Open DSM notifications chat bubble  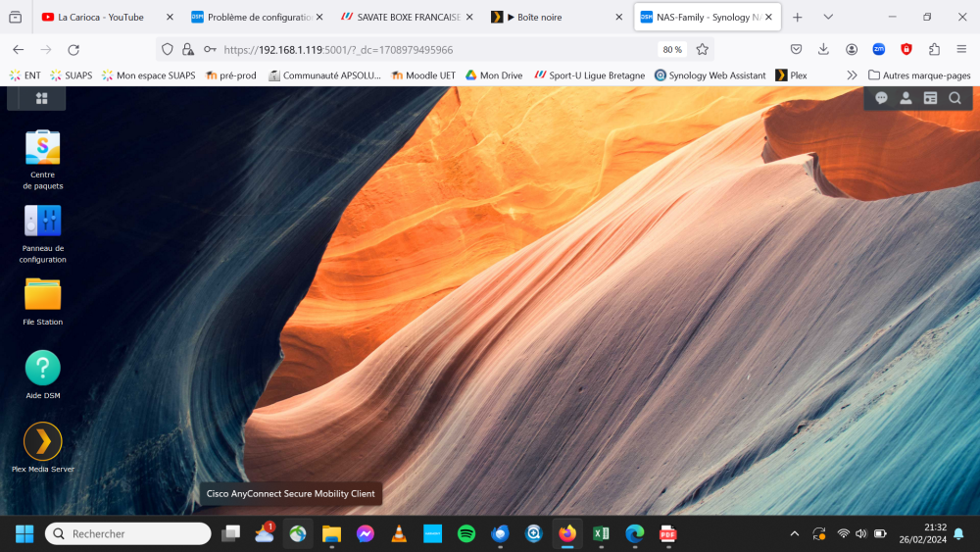(x=881, y=98)
